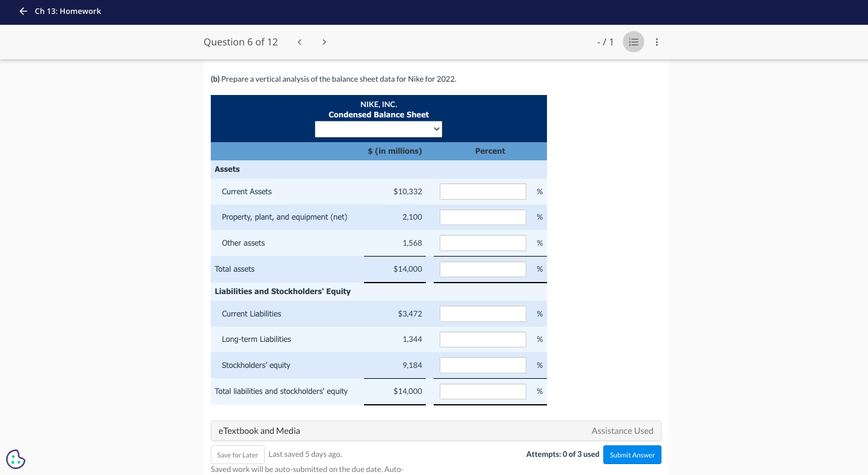Click the Long-term Liabilities percent field

click(x=483, y=339)
